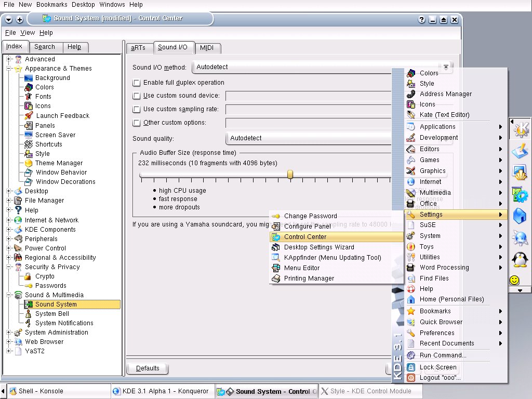Open the Bookmarks menu in the top menu bar
The height and width of the screenshot is (399, 532).
click(52, 4)
